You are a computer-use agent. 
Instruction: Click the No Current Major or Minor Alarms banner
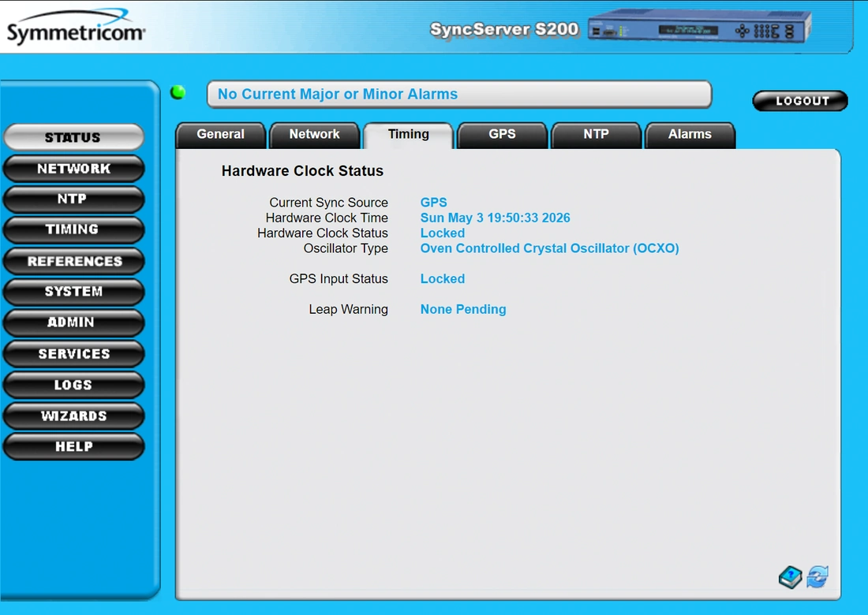click(x=459, y=94)
